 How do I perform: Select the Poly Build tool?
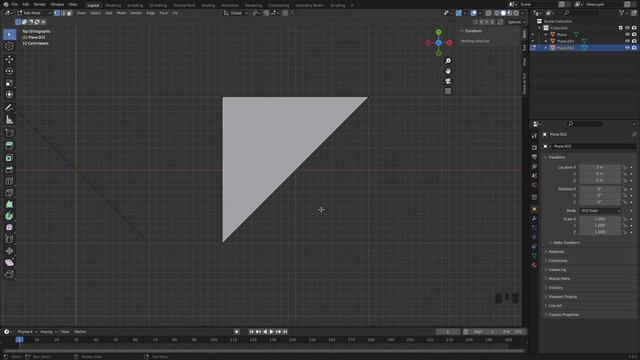point(9,204)
